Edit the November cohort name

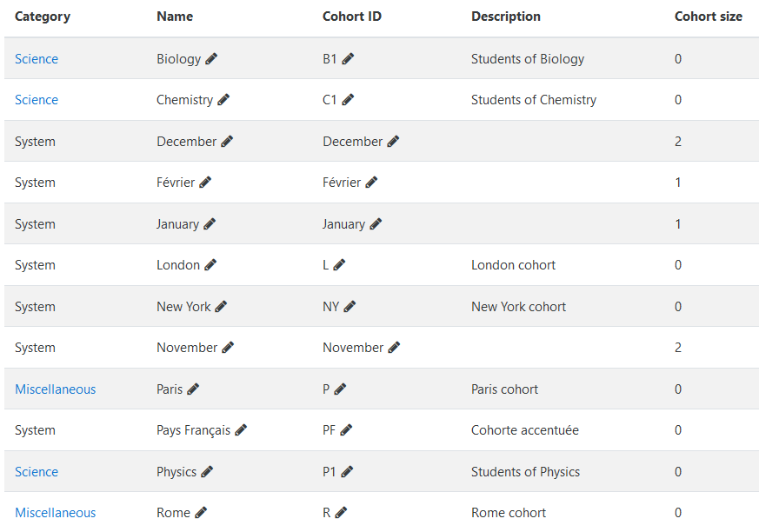click(x=228, y=348)
